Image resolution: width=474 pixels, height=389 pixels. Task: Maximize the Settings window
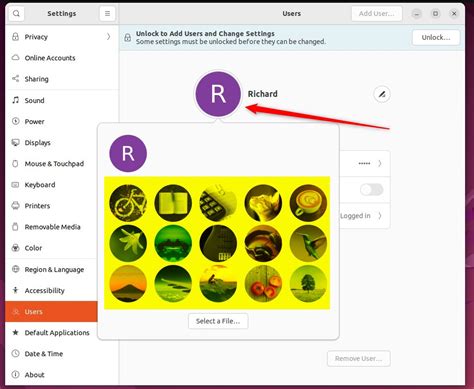(x=435, y=14)
